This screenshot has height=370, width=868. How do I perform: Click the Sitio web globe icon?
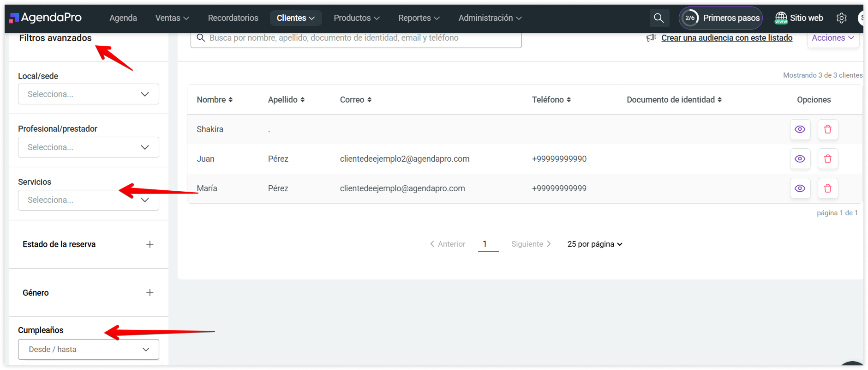click(x=781, y=18)
